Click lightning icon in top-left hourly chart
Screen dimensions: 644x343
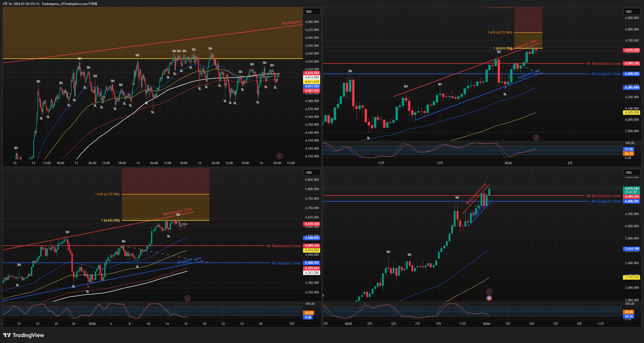pyautogui.click(x=279, y=156)
